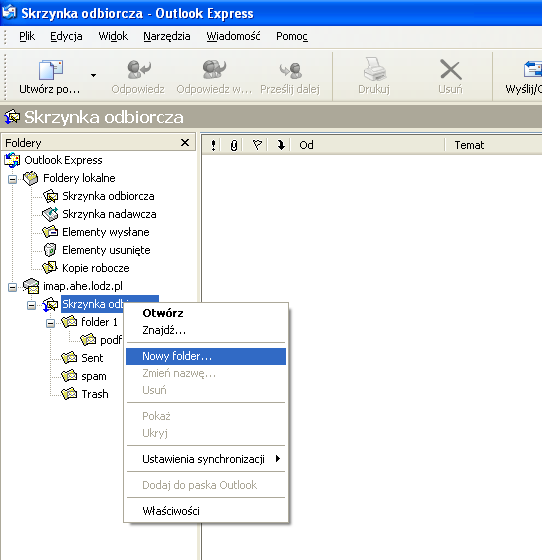The image size is (542, 560).
Task: Click the Skrzynka odbiorcza banner inbox icon
Action: click(12, 117)
